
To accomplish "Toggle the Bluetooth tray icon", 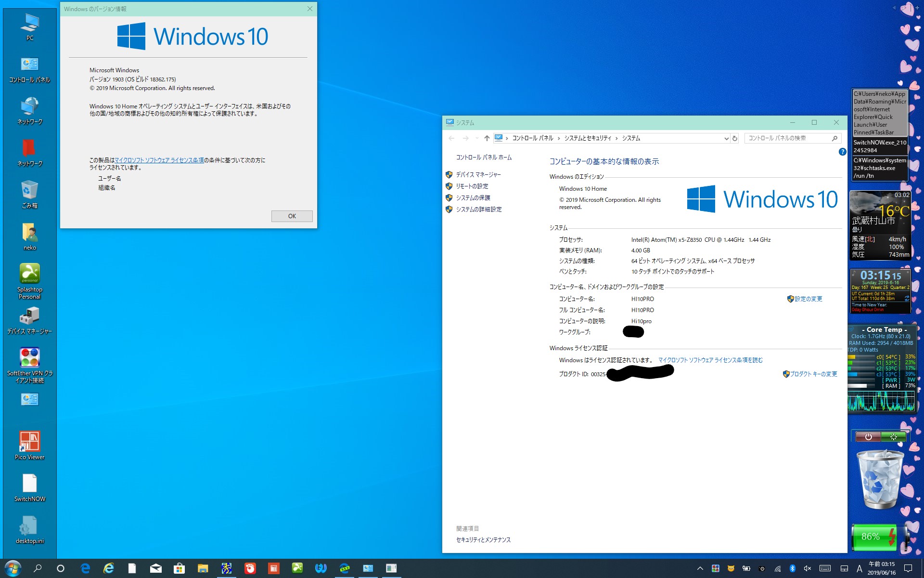I will (793, 568).
